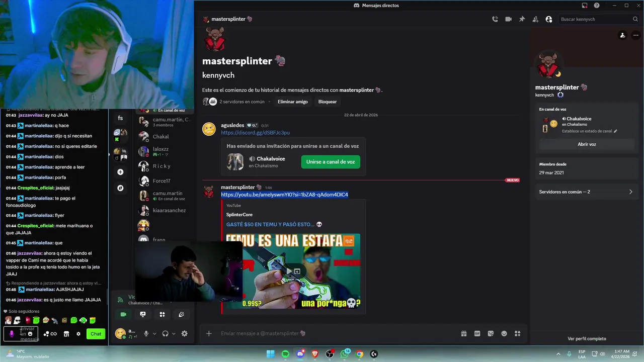Open the sticker picker

coord(491,333)
